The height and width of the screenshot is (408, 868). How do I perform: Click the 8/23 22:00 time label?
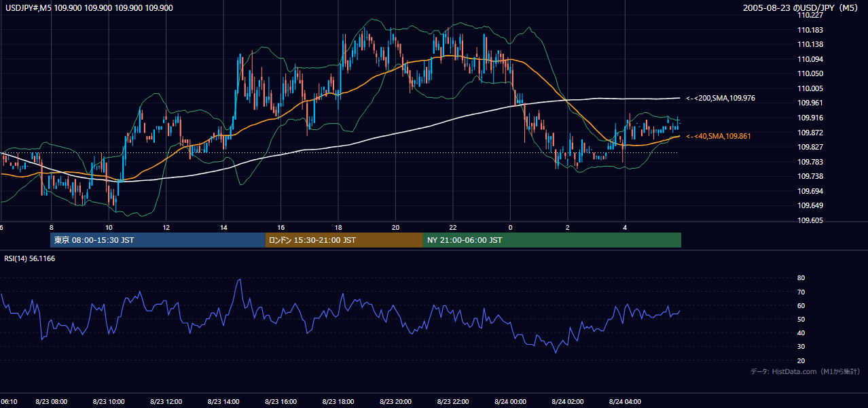point(454,402)
